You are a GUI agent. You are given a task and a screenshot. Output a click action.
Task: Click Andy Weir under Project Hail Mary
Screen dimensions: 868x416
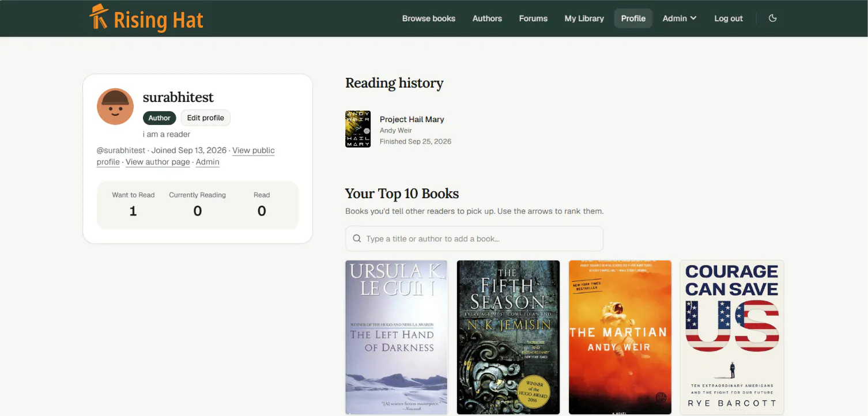click(395, 131)
